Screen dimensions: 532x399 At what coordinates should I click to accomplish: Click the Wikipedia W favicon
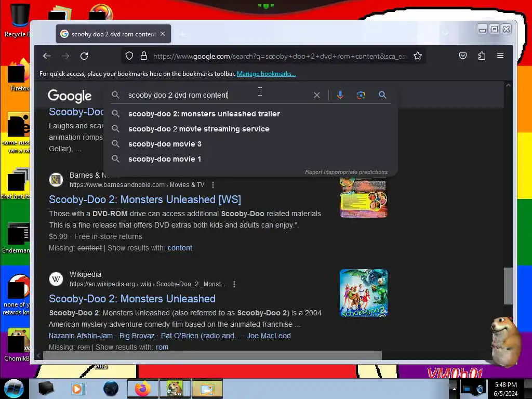56,279
